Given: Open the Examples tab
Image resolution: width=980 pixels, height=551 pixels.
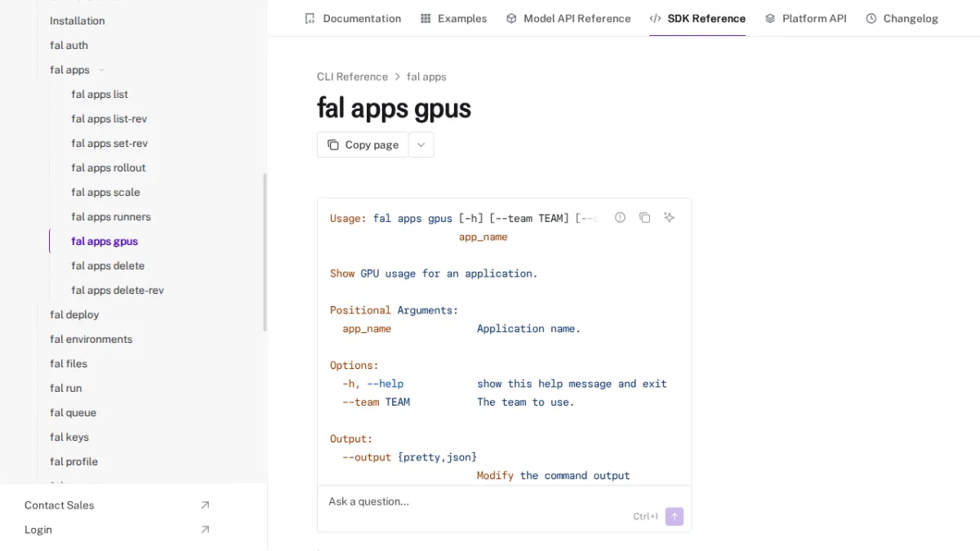Looking at the screenshot, I should (453, 18).
